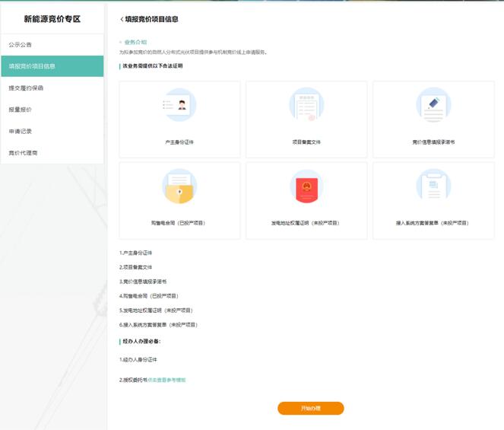Click the red 发电地址权属证明 certificate icon

pyautogui.click(x=306, y=187)
